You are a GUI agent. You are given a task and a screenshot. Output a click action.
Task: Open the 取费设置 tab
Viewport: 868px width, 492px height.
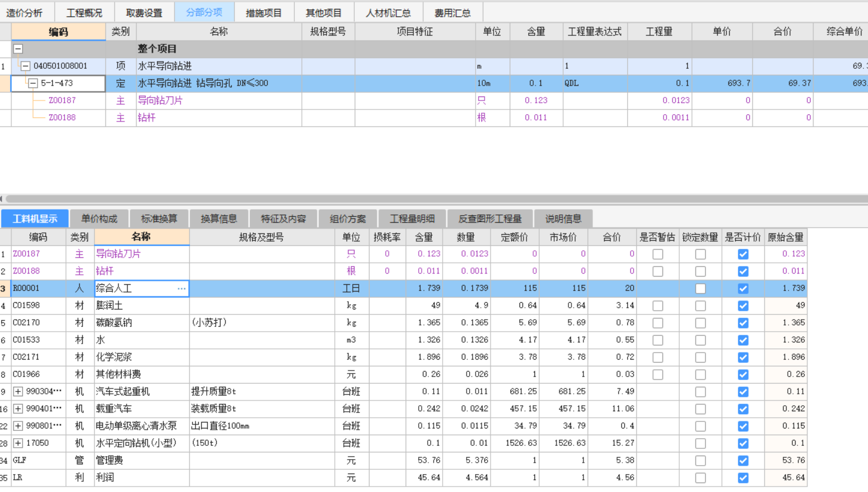144,13
